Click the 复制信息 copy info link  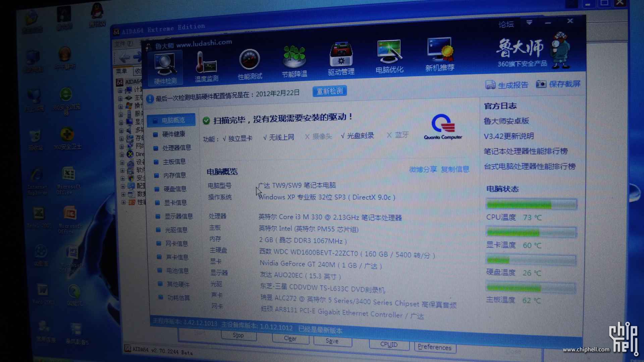455,169
